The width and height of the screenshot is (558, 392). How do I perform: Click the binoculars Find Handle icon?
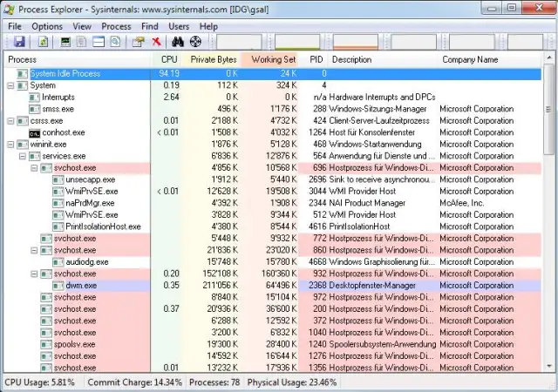pos(178,42)
